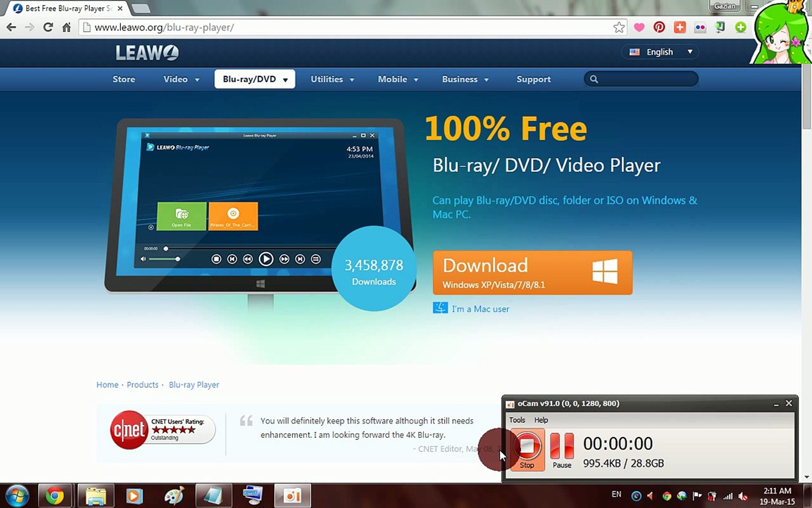Pause the oCam recording
Screen dimensions: 812x508
point(562,450)
